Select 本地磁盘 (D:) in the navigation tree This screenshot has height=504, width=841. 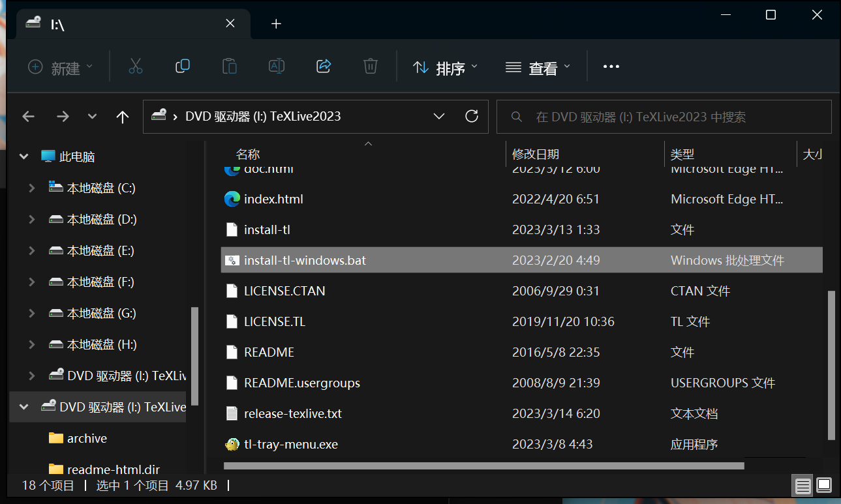(102, 219)
